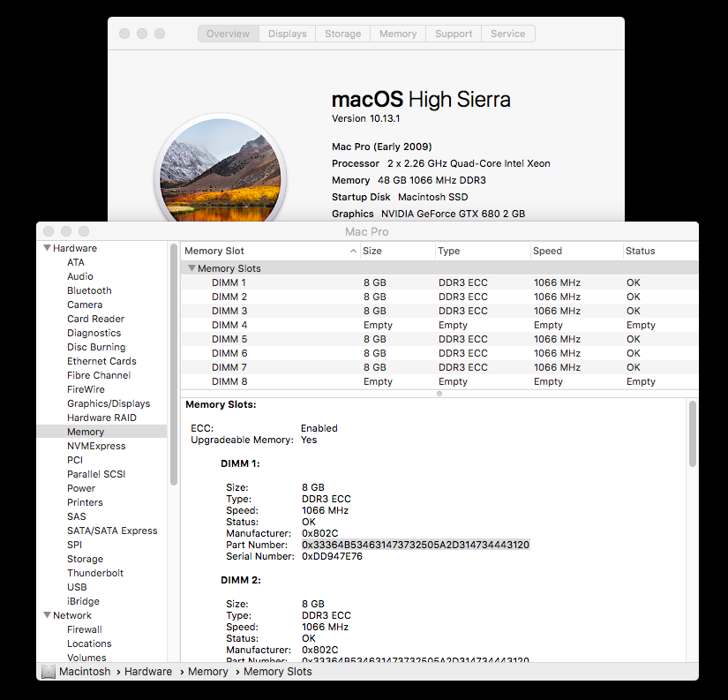Select SATA/SATA Express in the sidebar
This screenshot has width=728, height=700.
[x=112, y=531]
